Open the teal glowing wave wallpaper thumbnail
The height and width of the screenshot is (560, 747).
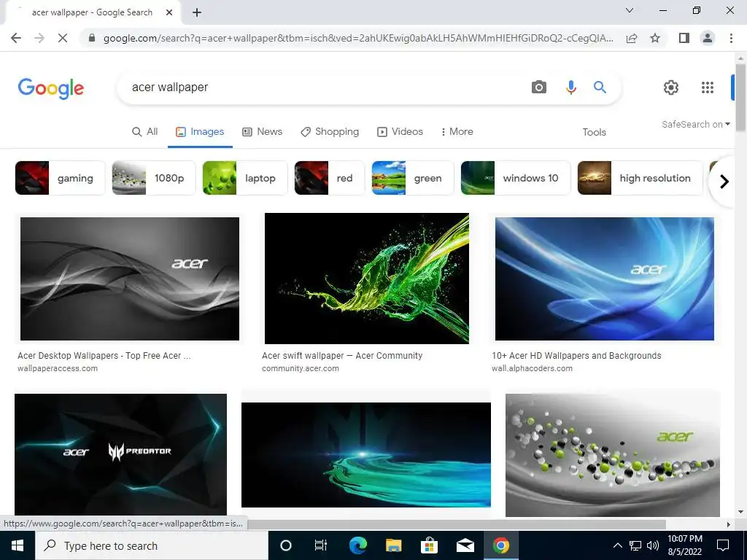[366, 455]
